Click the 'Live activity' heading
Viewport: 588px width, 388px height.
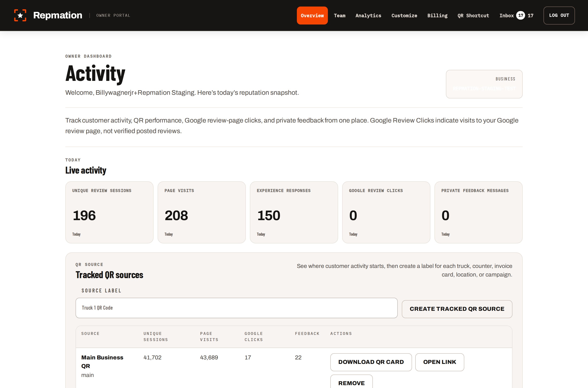(86, 171)
